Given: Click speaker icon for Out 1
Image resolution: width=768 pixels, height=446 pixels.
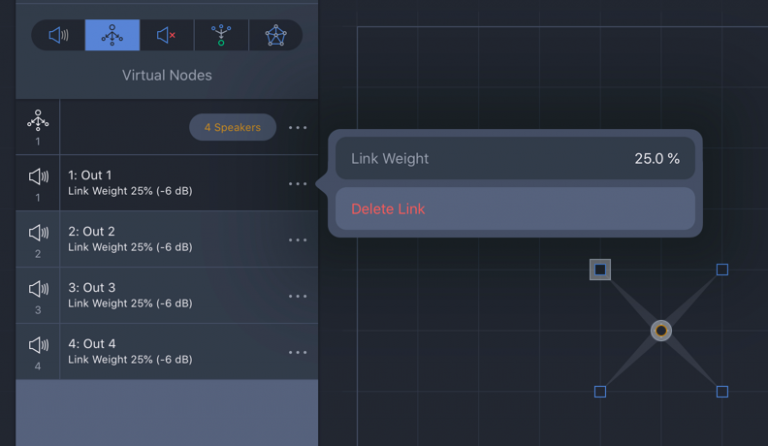Looking at the screenshot, I should (x=38, y=177).
